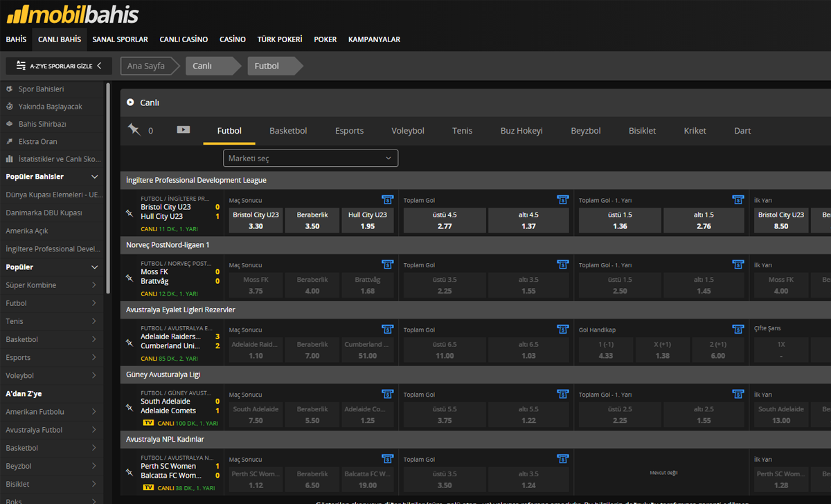The height and width of the screenshot is (504, 831).
Task: Switch to the Basketbol tab
Action: 288,130
